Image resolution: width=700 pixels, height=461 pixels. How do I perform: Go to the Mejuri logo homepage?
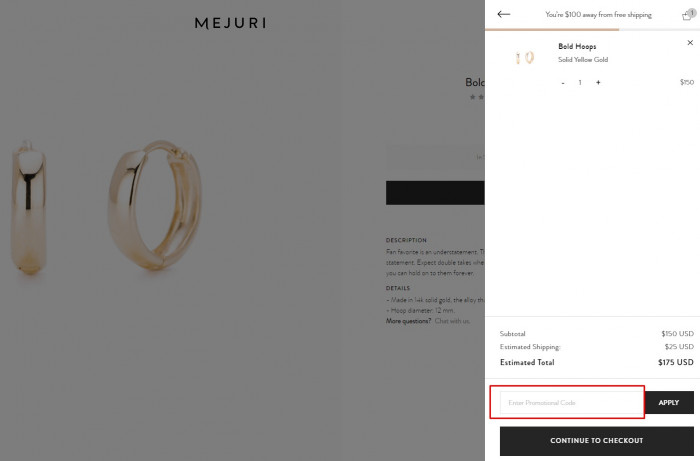tap(230, 22)
